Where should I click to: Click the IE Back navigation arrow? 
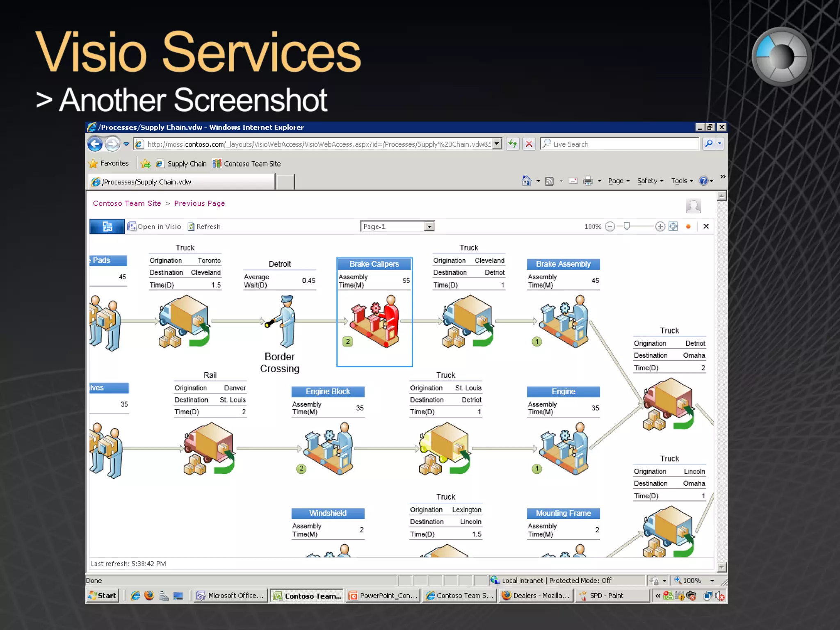tap(95, 144)
